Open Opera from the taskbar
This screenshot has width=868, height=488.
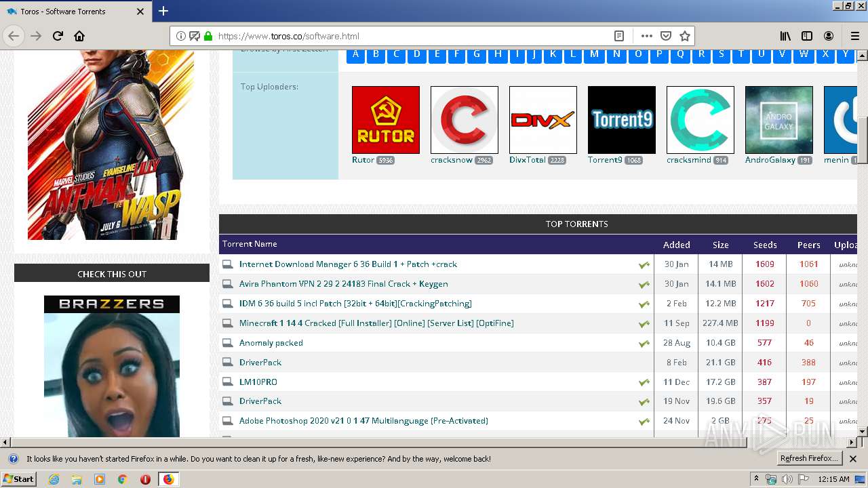(145, 479)
